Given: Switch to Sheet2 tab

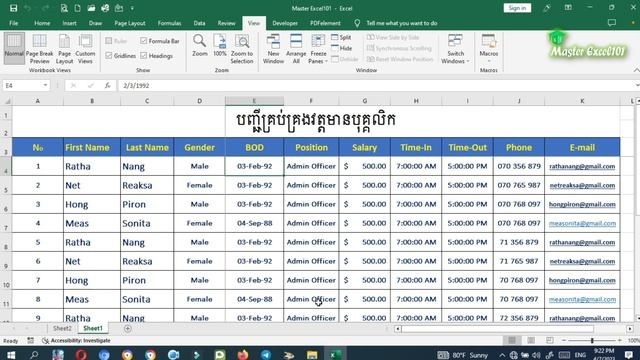Looking at the screenshot, I should [62, 328].
